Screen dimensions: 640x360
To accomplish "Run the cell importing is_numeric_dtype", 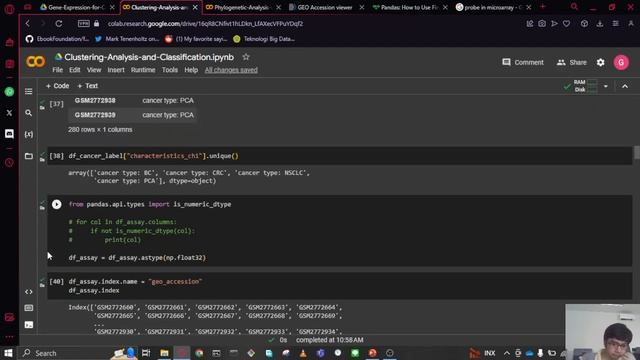I will point(56,204).
